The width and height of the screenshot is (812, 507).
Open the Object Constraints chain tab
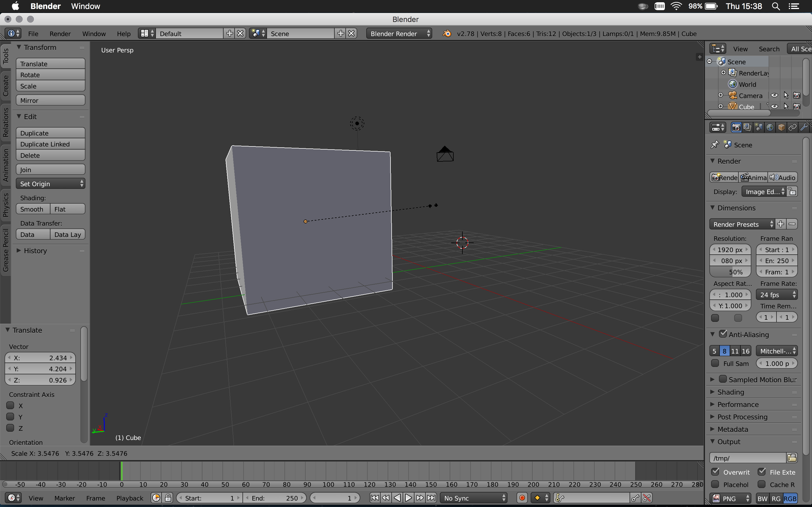(x=792, y=127)
